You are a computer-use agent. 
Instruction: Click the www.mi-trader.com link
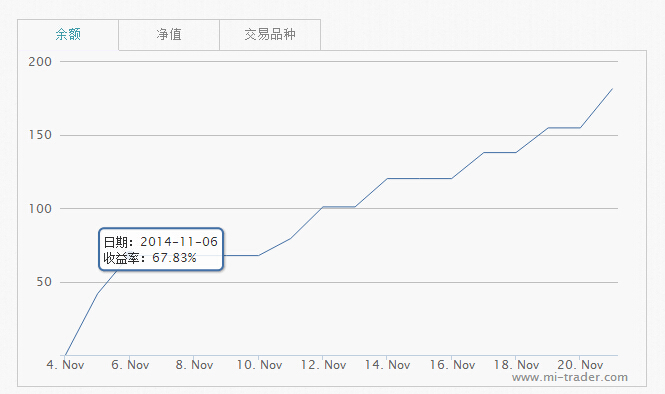click(x=570, y=377)
